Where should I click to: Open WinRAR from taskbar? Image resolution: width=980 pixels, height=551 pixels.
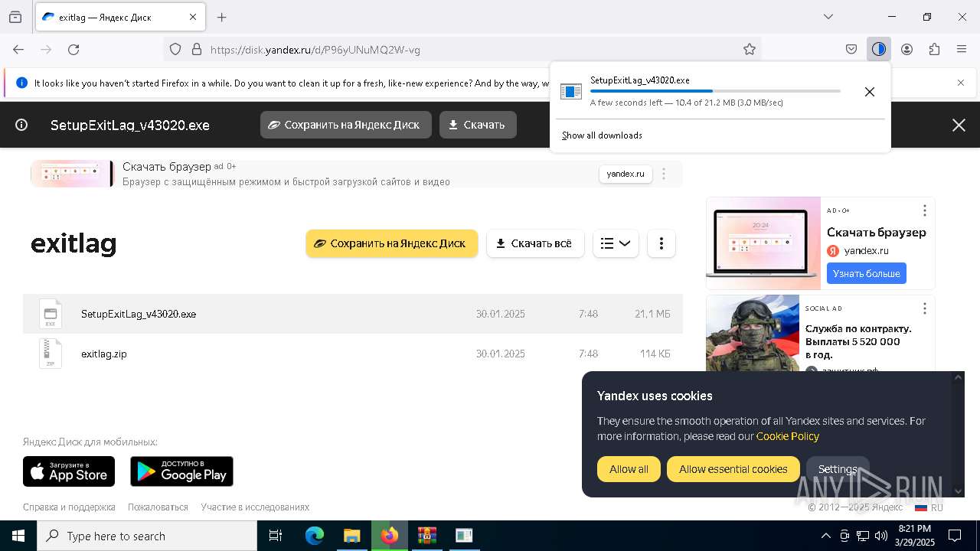(x=426, y=536)
